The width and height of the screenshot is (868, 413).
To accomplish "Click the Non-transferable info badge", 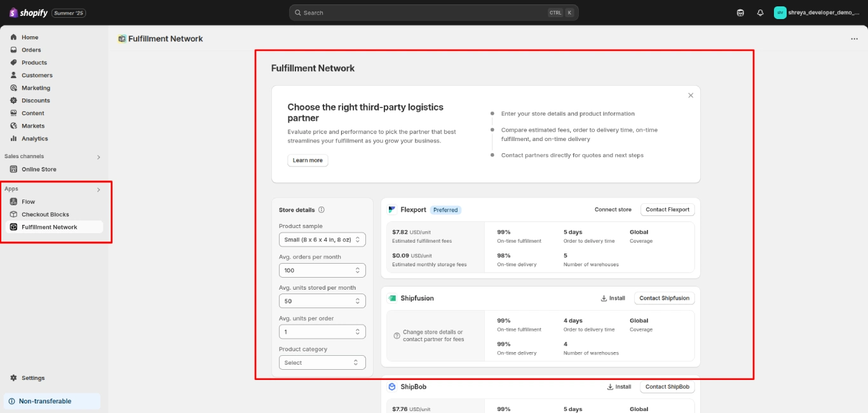I will tap(52, 402).
